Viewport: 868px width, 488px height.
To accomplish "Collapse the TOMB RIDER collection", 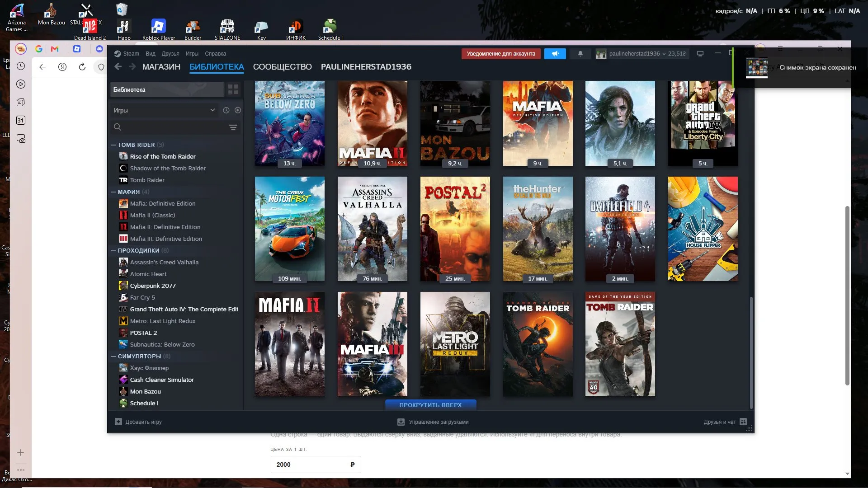I will click(x=113, y=145).
